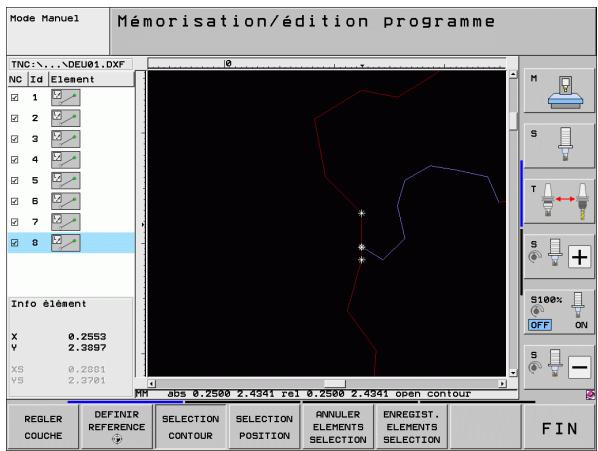
Task: Click the vertical scrollbar up arrow
Action: (x=513, y=74)
